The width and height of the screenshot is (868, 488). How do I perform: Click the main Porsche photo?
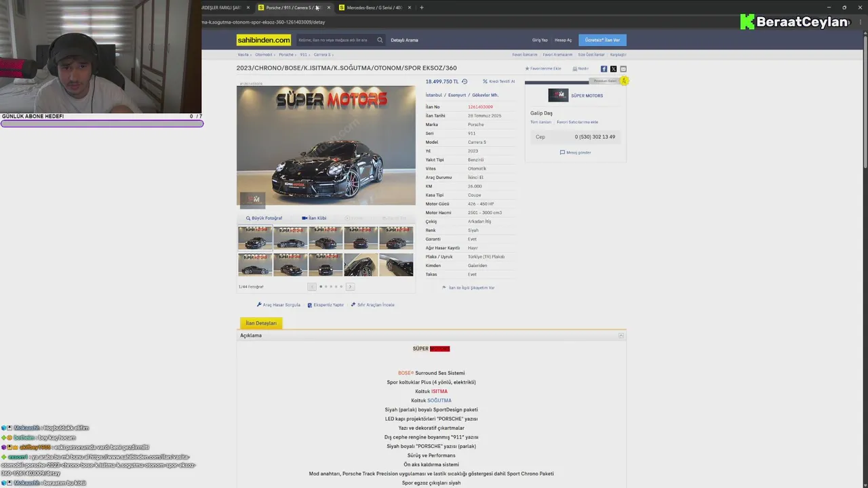(326, 145)
